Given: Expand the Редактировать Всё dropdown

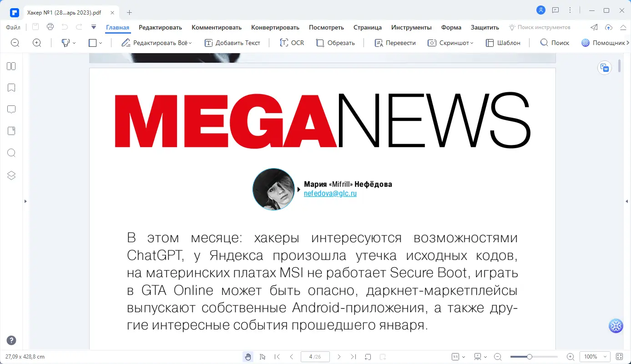Looking at the screenshot, I should 190,42.
